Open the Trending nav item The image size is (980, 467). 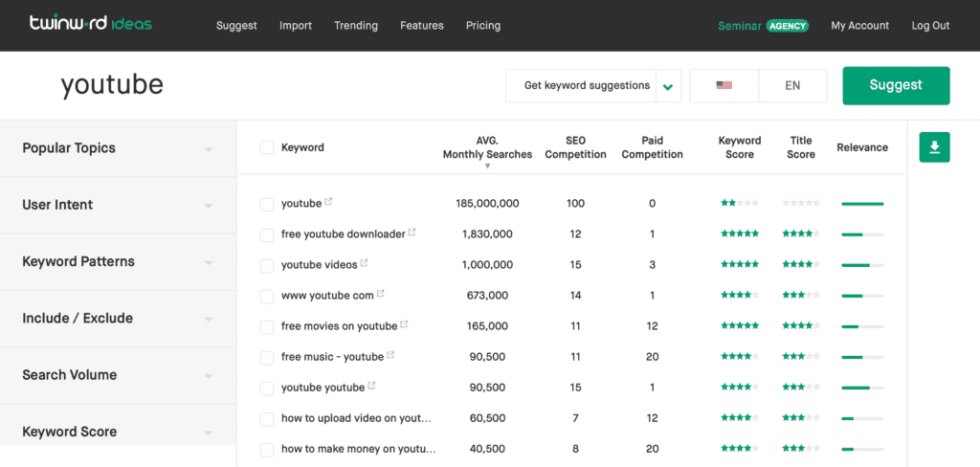pyautogui.click(x=356, y=26)
